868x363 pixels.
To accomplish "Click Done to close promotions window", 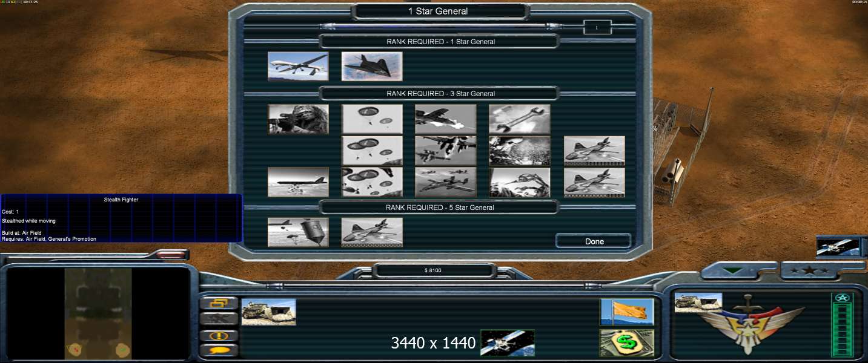I will pos(594,241).
